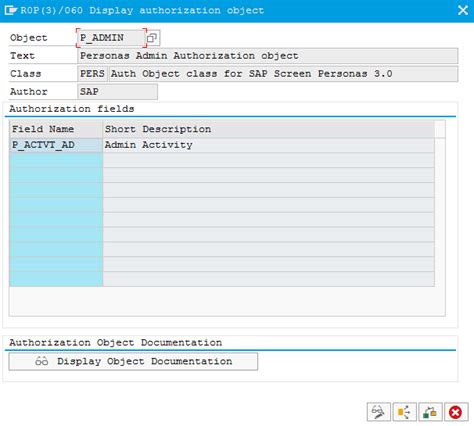
Task: Select the Admin Activity description cell
Action: pyautogui.click(x=269, y=145)
